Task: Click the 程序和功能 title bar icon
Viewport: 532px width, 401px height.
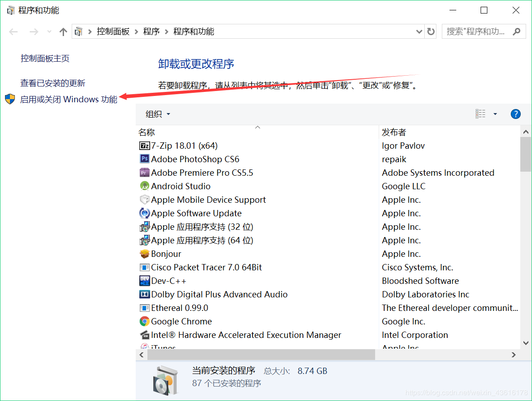Action: click(x=10, y=10)
